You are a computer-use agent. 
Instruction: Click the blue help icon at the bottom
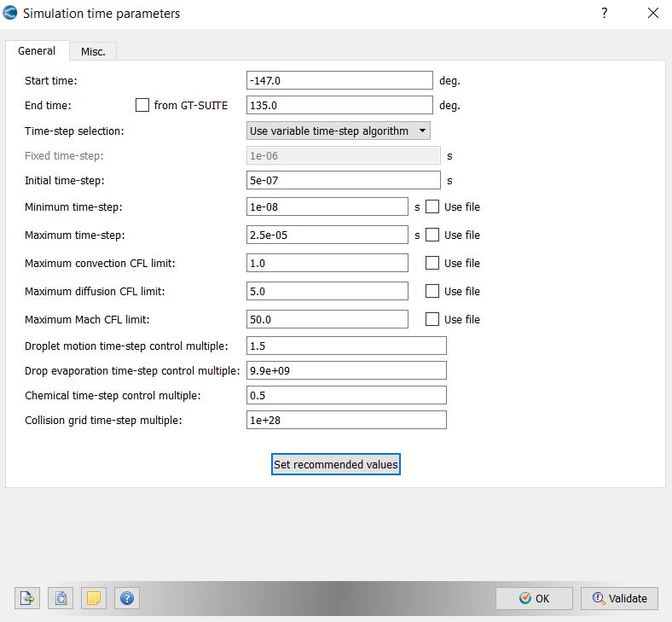click(x=127, y=597)
